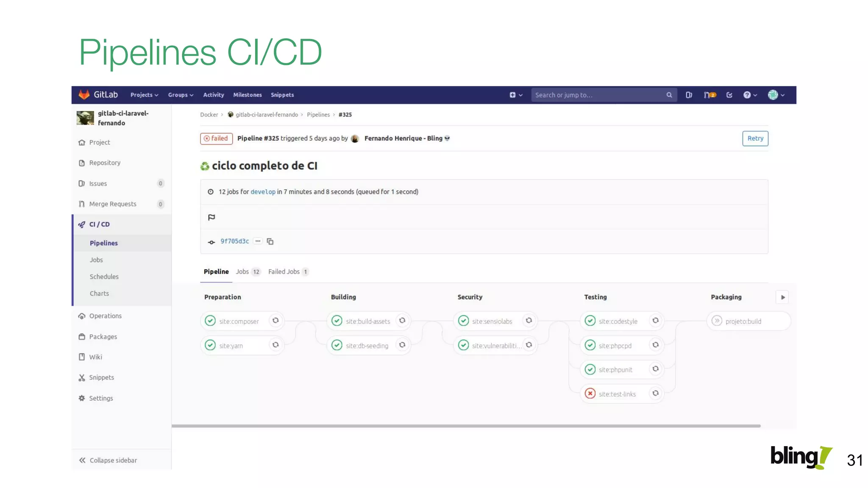Click the Retry button
Viewport: 868px width, 488px height.
(x=755, y=139)
